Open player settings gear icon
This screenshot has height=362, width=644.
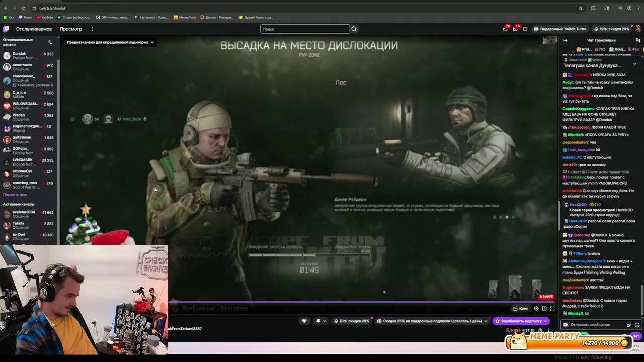coord(536,308)
